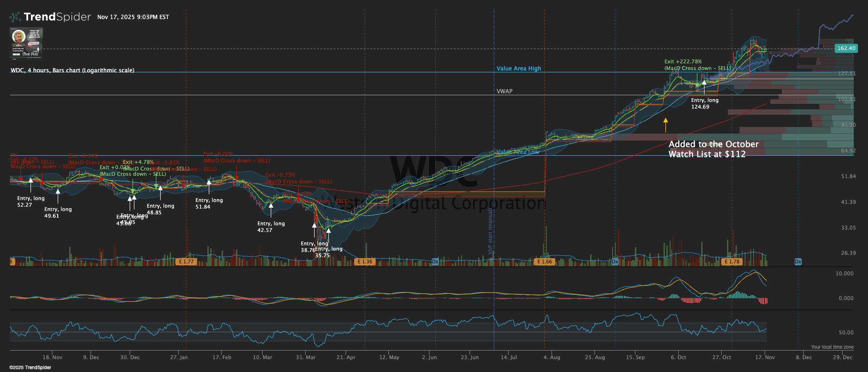868x372 pixels.
Task: Click the Dx dividend marker near early June
Action: coord(435,261)
